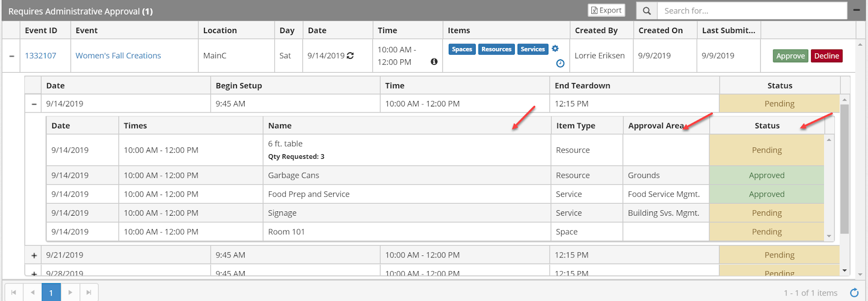The image size is (868, 301).
Task: Collapse the 9/14/2019 date details
Action: pos(34,104)
